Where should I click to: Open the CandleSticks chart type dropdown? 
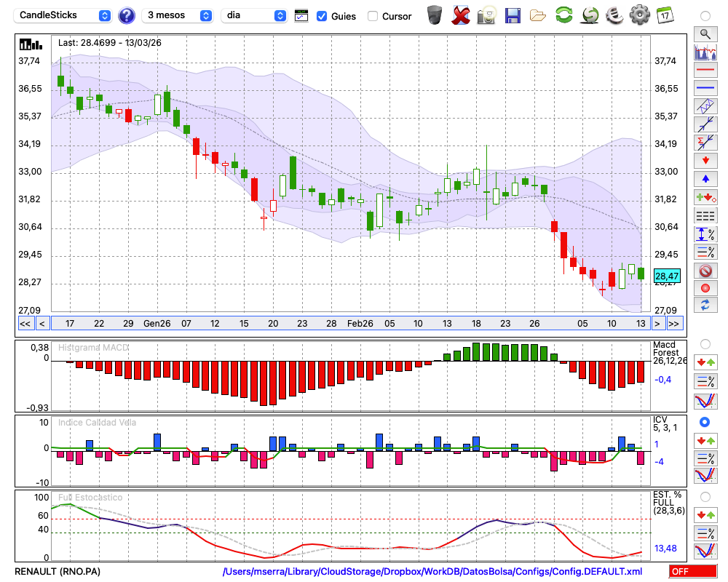(64, 15)
